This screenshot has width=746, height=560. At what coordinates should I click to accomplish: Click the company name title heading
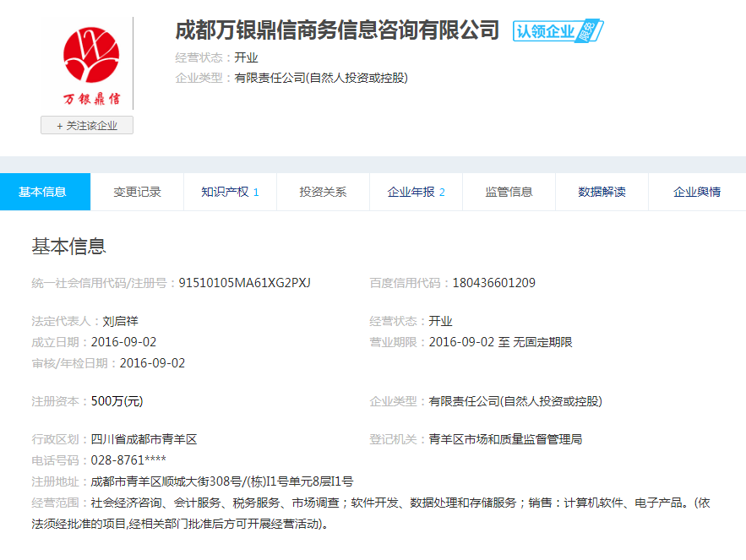[337, 31]
